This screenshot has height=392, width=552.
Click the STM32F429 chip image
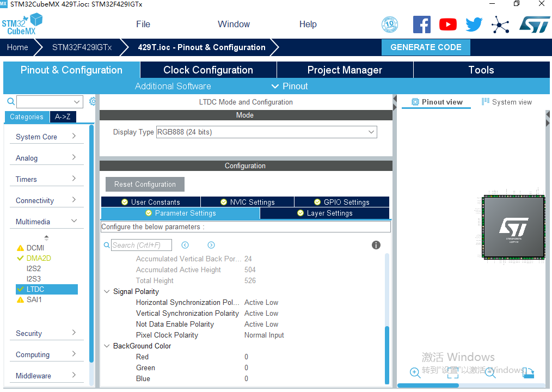(x=513, y=227)
